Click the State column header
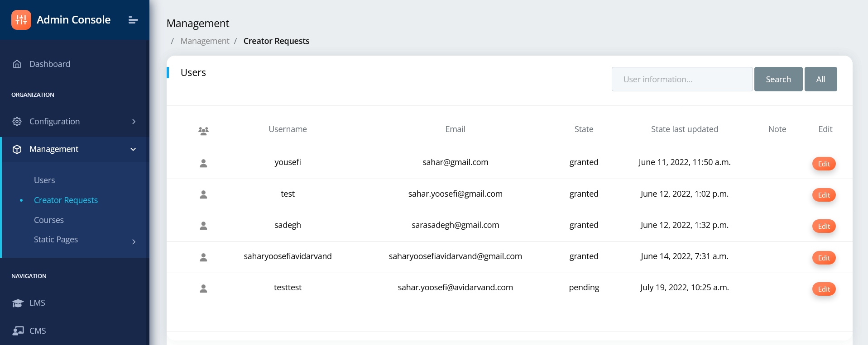The height and width of the screenshot is (345, 868). 584,129
